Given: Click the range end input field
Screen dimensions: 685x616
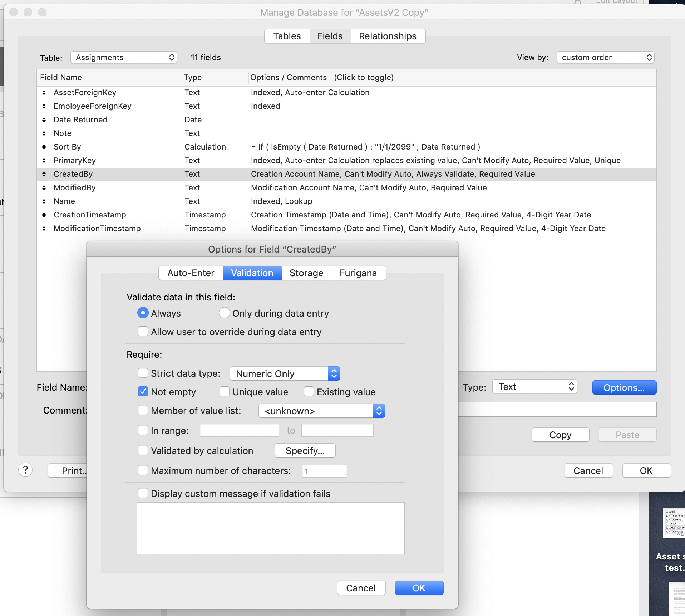Looking at the screenshot, I should tap(337, 430).
